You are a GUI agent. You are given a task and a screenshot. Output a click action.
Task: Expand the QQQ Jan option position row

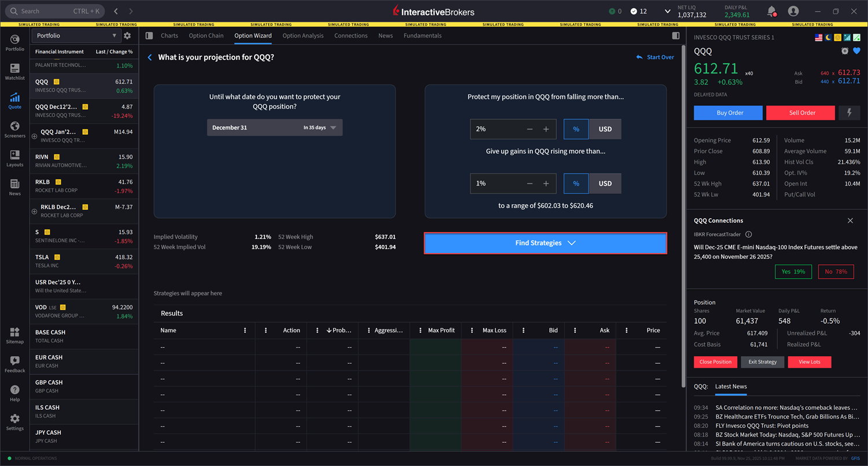34,136
